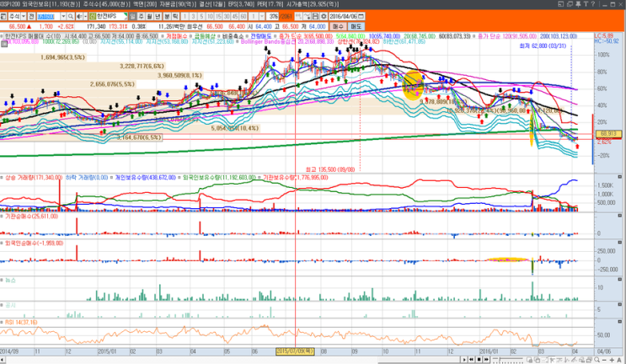
Task: Click the detach window icon in title bar
Action: [x=560, y=4]
